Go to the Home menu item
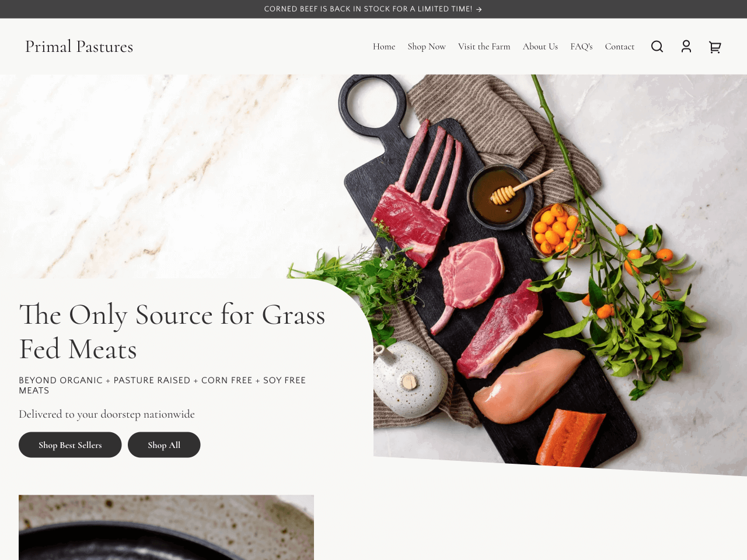The image size is (747, 560). pos(384,47)
